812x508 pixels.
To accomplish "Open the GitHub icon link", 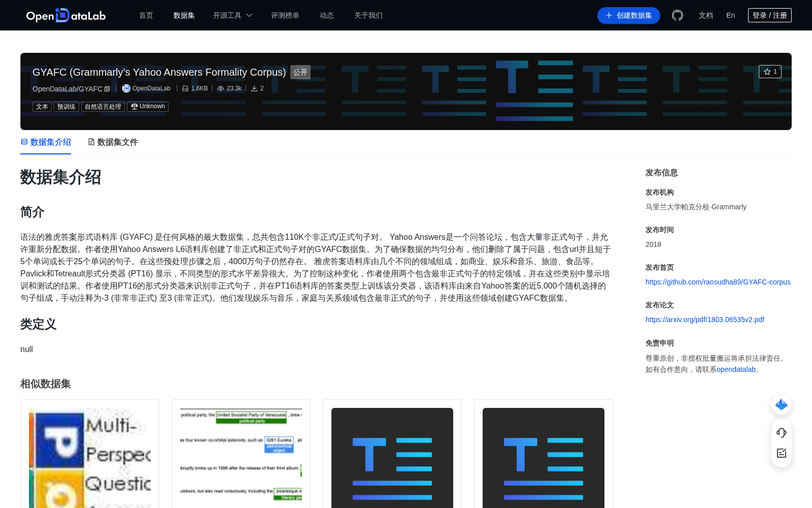I will pos(678,15).
